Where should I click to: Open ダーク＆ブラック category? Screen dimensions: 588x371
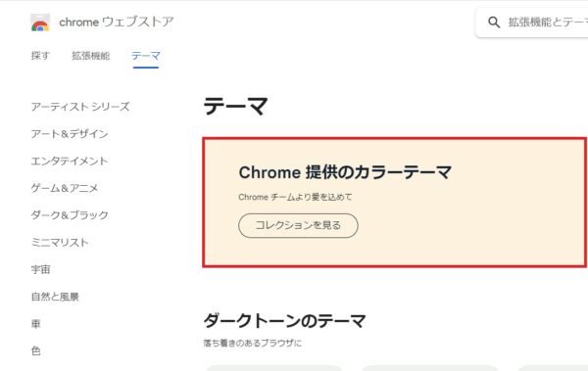pyautogui.click(x=70, y=215)
